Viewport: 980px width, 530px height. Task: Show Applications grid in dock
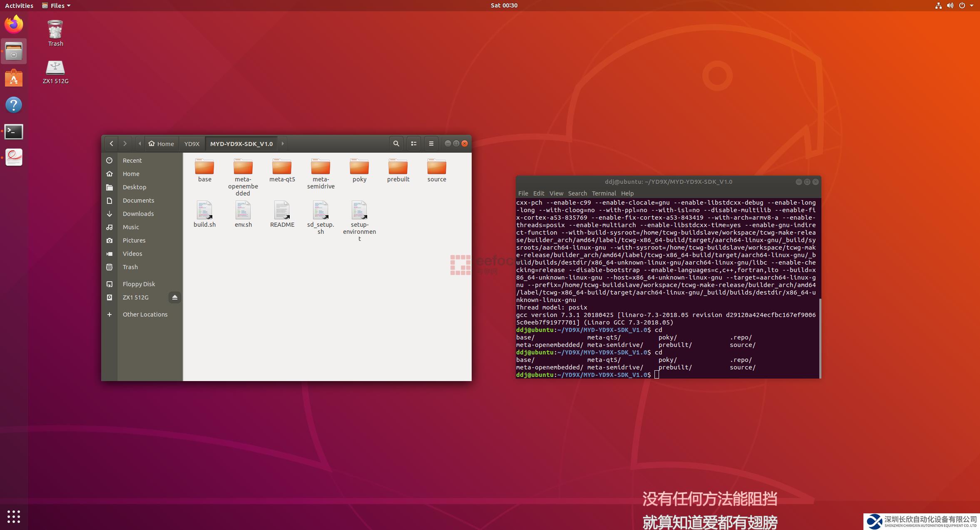[x=14, y=516]
